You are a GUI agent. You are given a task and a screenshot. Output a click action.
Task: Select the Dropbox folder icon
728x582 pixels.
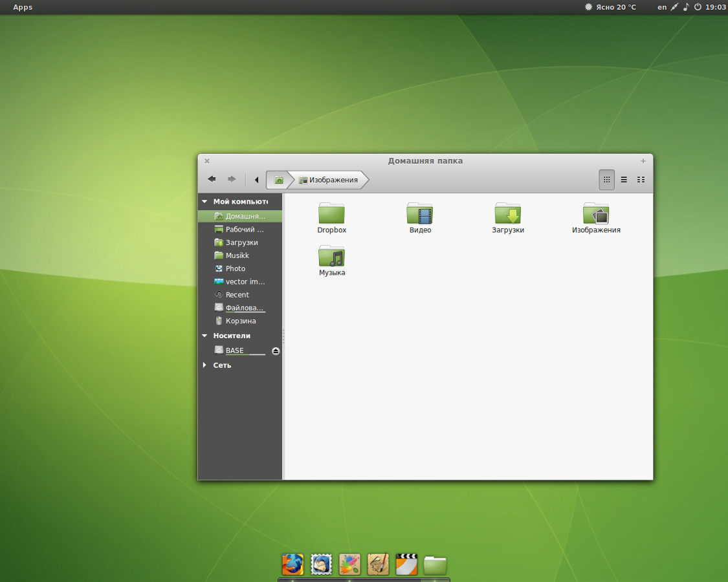point(331,218)
